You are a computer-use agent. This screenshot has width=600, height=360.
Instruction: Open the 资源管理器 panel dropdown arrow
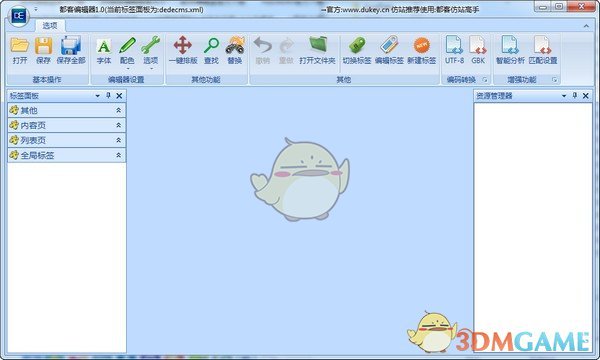click(x=564, y=96)
